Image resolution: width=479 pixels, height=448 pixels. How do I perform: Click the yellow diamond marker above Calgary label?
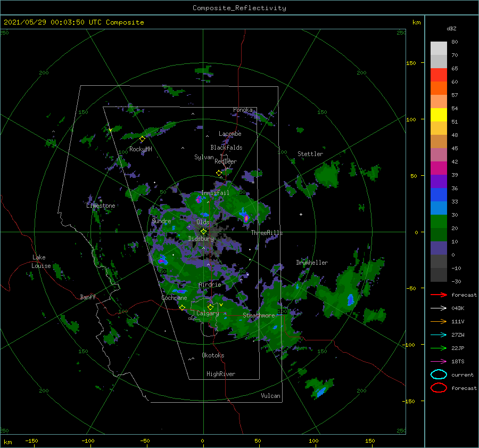[210, 307]
